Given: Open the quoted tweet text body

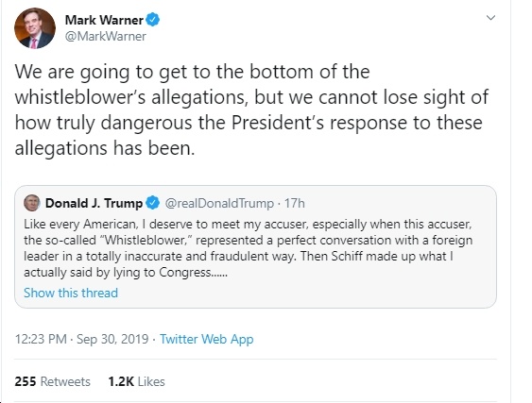Looking at the screenshot, I should [x=248, y=248].
